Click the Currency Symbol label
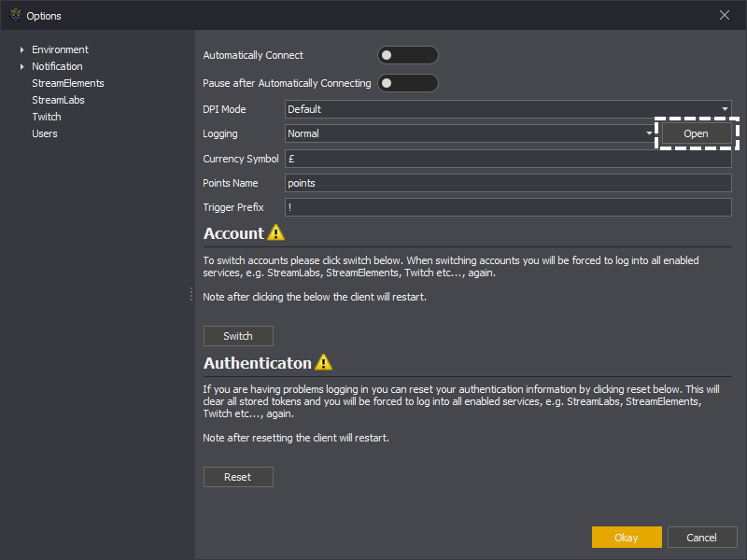The height and width of the screenshot is (560, 747). click(x=241, y=159)
